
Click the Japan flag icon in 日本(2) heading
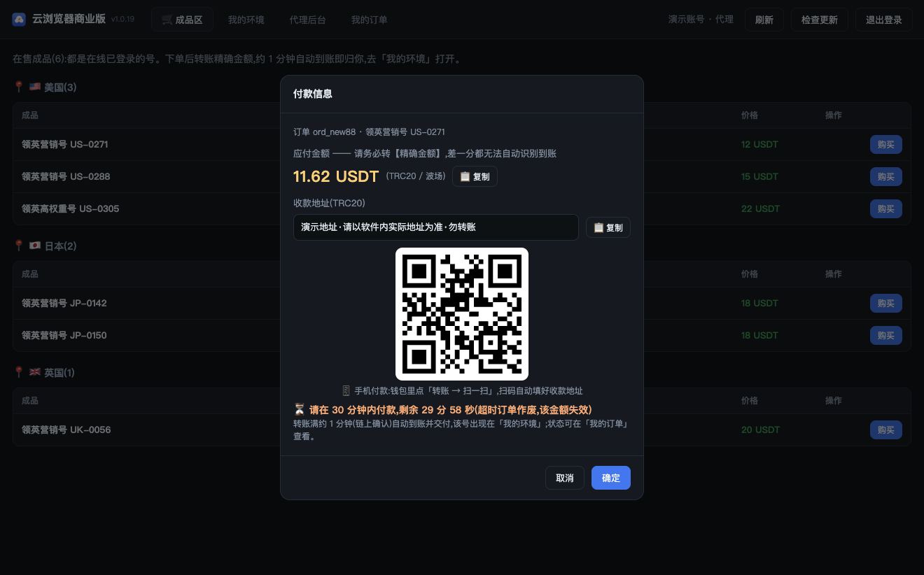pos(35,246)
